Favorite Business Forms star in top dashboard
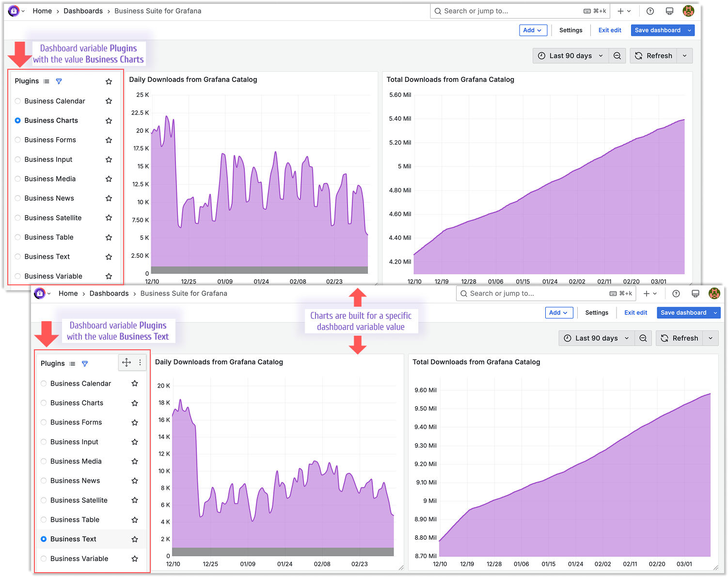Screen dimensions: 728x577 109,140
